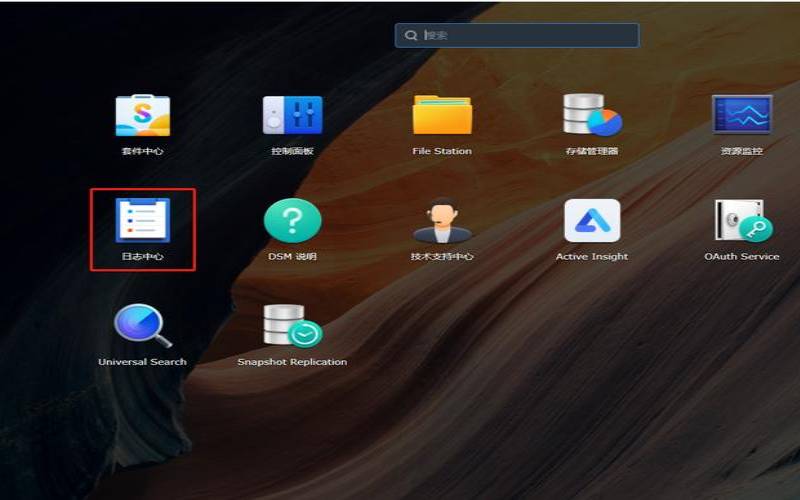Viewport: 800px width, 500px height.
Task: Click the "File Station" text label
Action: tap(442, 151)
